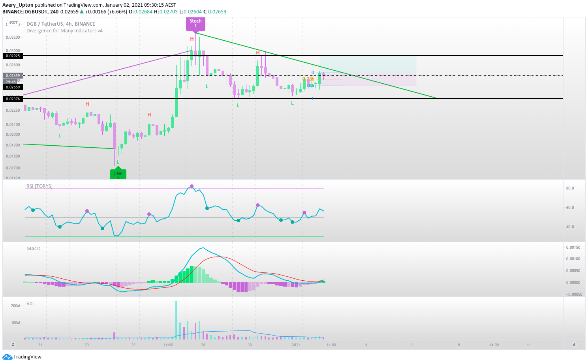Click the 23 date label on time axis

coord(87,345)
